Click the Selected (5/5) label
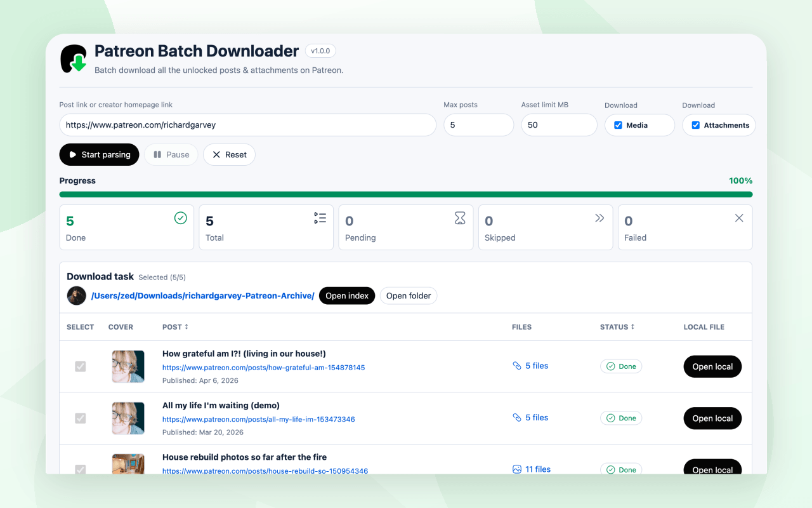The image size is (812, 508). coord(162,277)
